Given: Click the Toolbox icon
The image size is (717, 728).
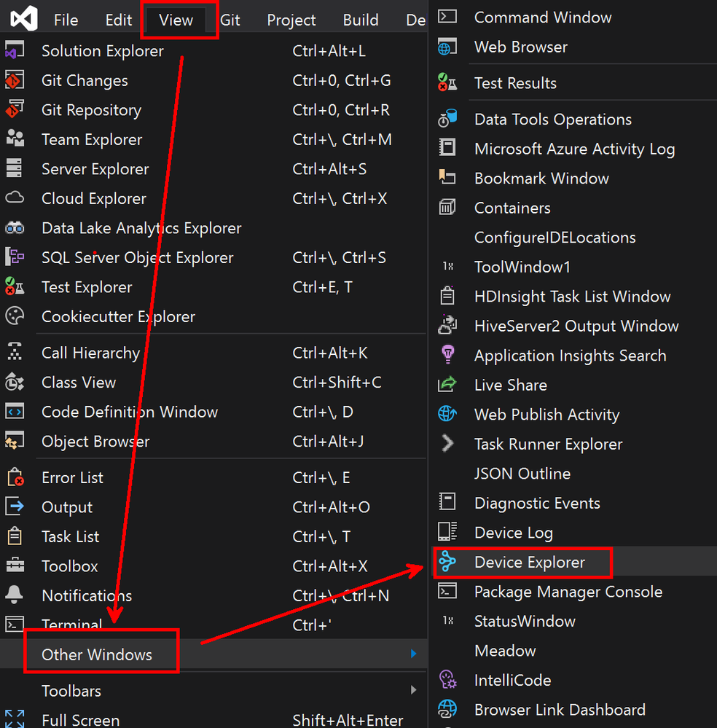Looking at the screenshot, I should click(x=15, y=565).
